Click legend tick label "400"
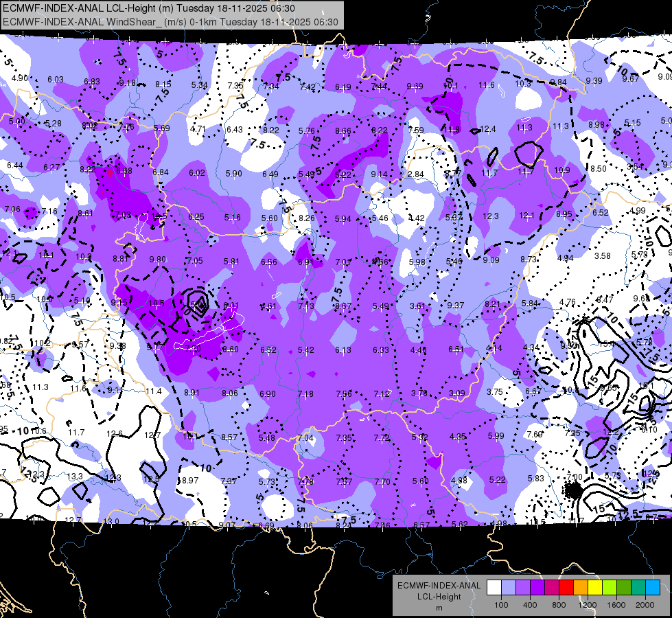The height and width of the screenshot is (618, 672). 530,605
